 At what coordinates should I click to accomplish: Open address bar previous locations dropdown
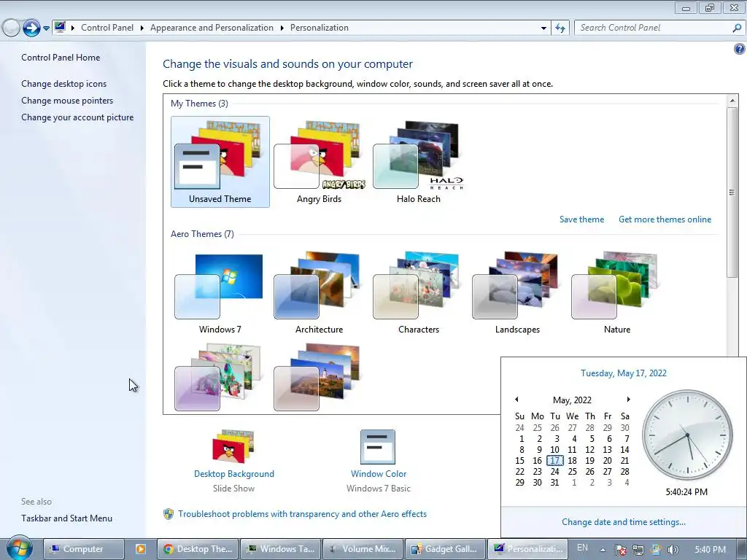coord(543,28)
